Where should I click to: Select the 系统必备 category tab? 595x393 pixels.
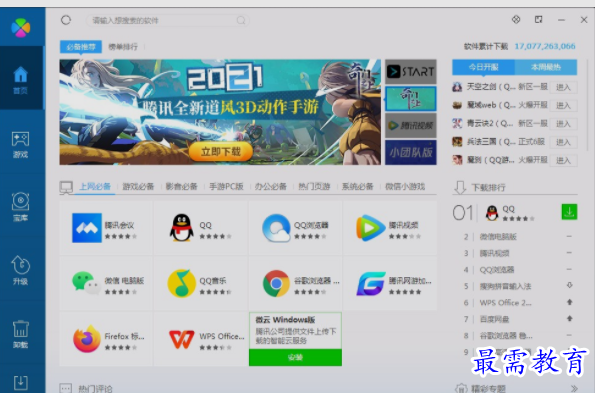[x=357, y=186]
